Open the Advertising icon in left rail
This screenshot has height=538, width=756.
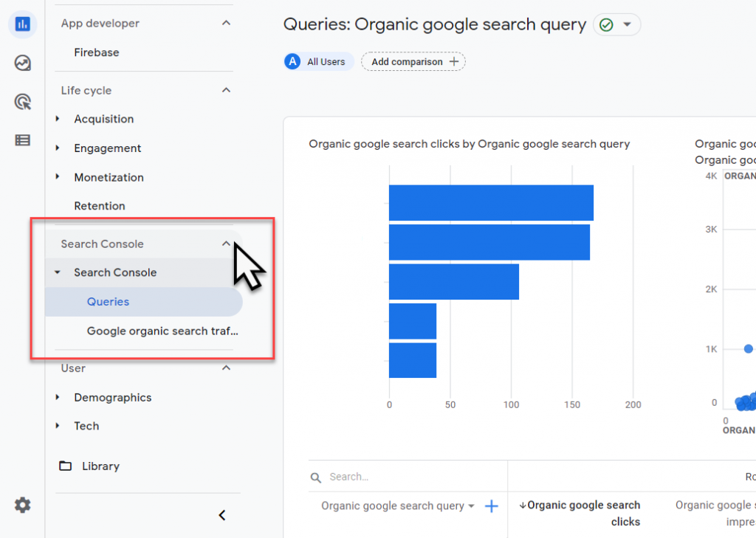pos(23,102)
